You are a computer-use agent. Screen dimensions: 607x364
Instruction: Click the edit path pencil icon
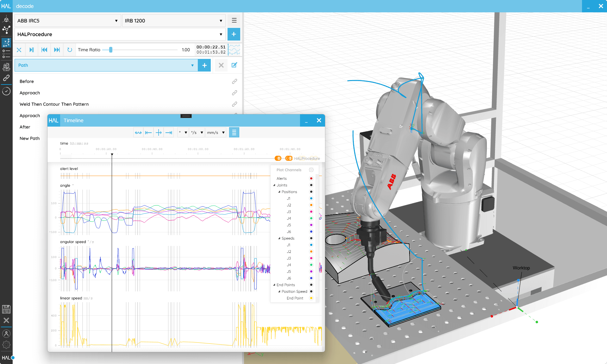coord(234,65)
